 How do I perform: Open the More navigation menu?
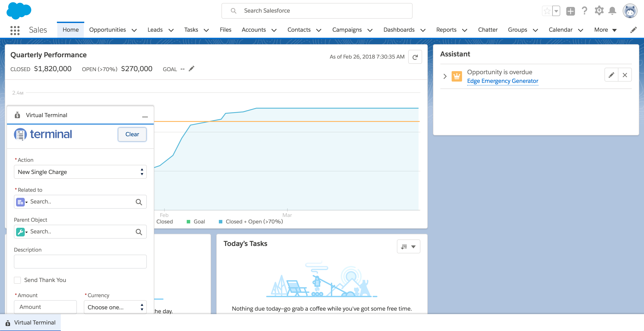pos(605,30)
